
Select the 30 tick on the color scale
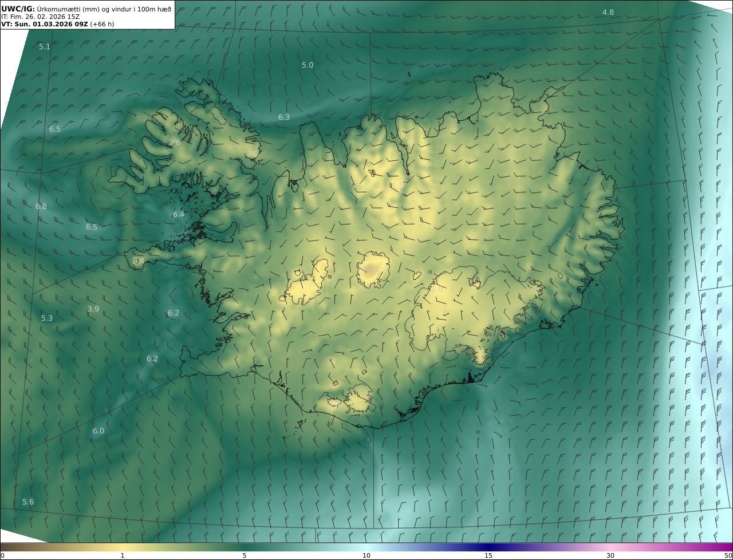coord(610,555)
